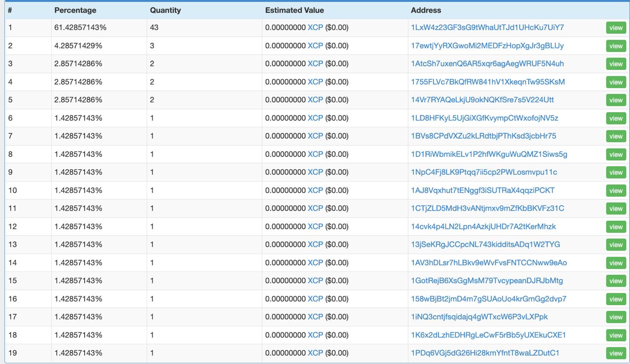Click view button for address 1LxW4z23GF3sG9tWhaUtTJd1UHcKu7UiY7

point(616,28)
